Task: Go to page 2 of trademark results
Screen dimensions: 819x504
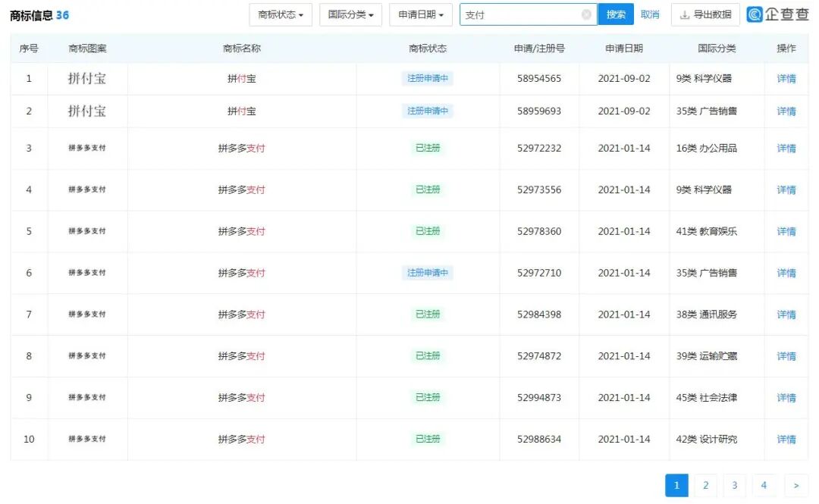Action: point(705,485)
